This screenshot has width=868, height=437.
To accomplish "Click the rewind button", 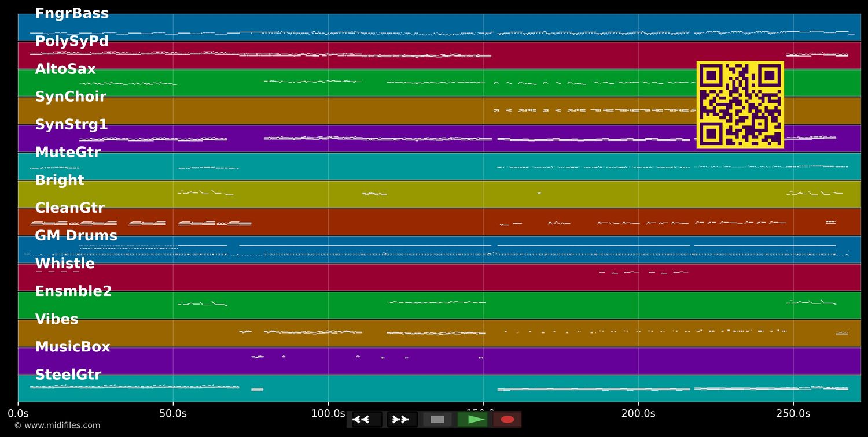I will coord(367,419).
